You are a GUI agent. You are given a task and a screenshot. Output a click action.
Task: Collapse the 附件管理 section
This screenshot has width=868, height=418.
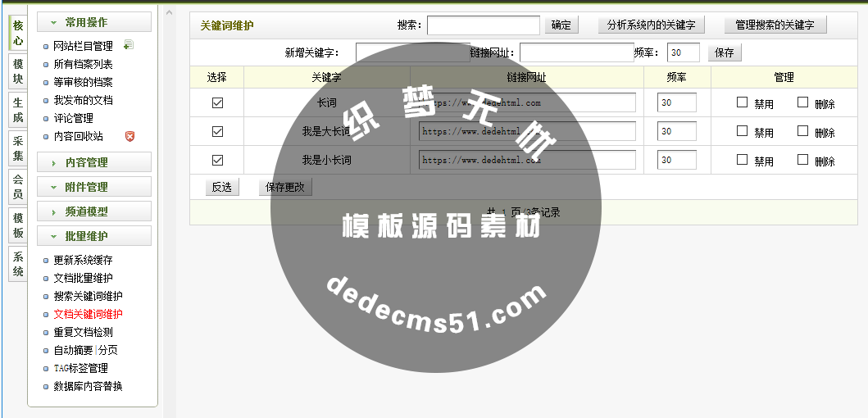point(94,187)
